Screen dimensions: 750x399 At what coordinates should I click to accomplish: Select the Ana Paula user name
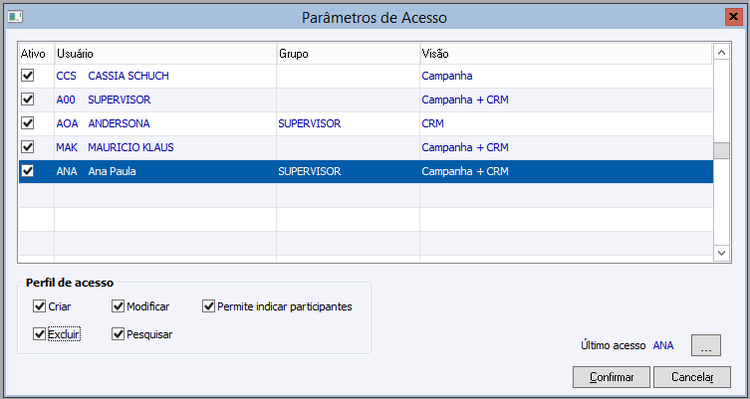[x=112, y=171]
